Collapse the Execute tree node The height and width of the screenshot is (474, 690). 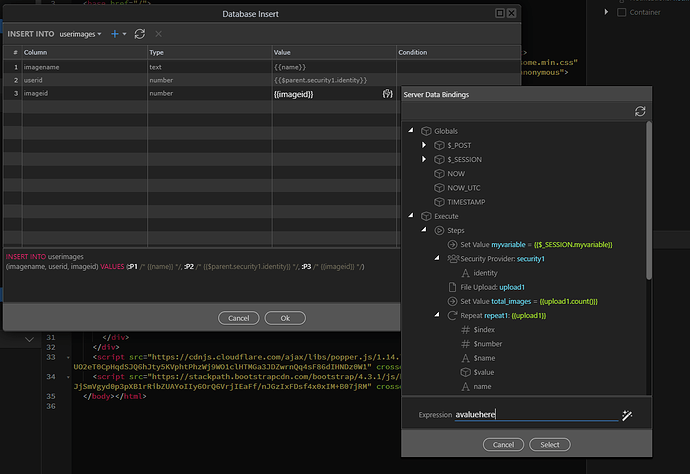pyautogui.click(x=411, y=215)
